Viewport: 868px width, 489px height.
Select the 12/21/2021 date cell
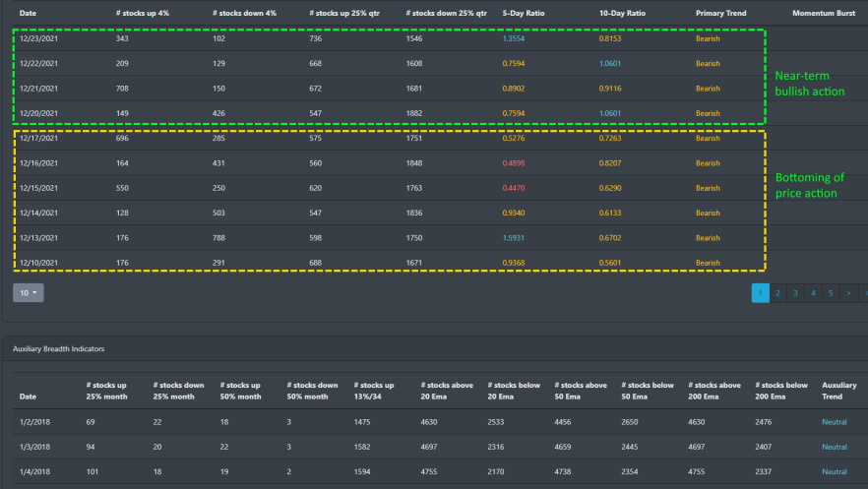coord(38,88)
